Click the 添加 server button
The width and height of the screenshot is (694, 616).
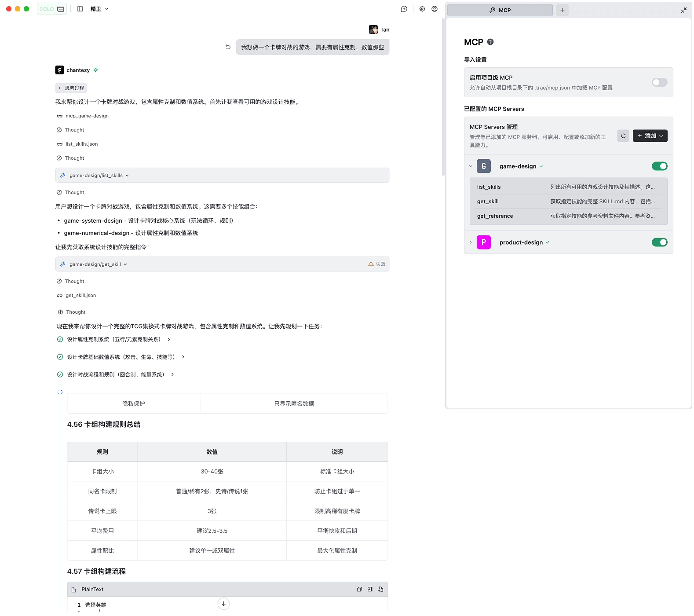(x=650, y=136)
